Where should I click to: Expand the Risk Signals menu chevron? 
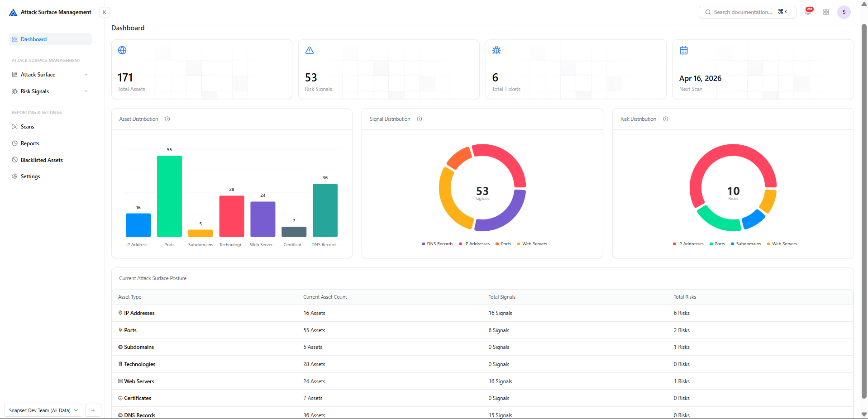coord(86,91)
